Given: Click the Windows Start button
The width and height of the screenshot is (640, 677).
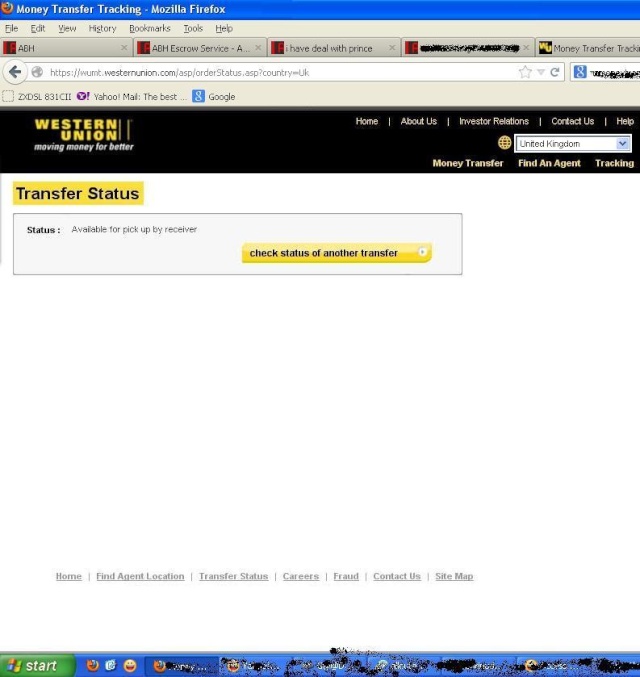Looking at the screenshot, I should point(37,665).
